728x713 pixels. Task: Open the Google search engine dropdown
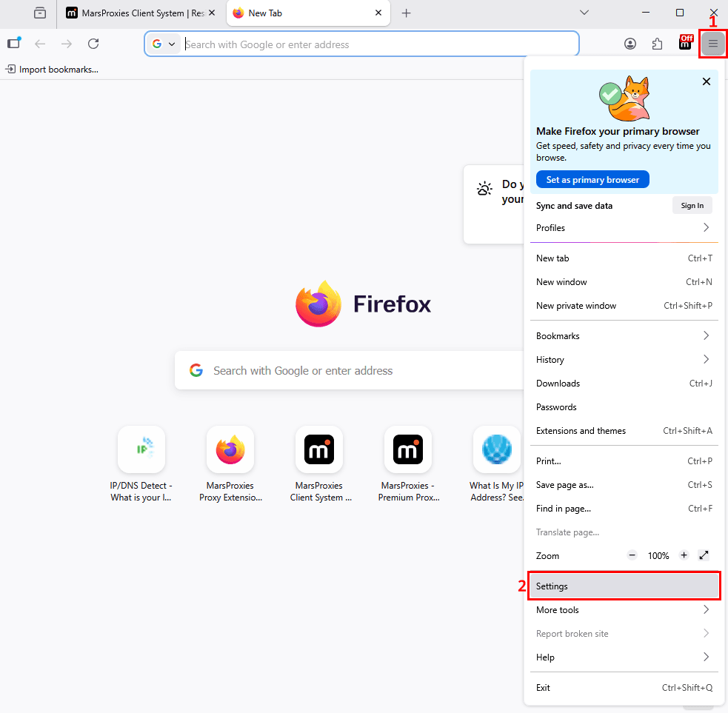164,44
